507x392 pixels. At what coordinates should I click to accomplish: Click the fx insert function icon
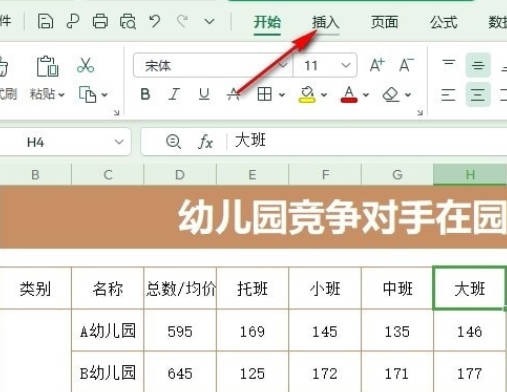click(205, 142)
